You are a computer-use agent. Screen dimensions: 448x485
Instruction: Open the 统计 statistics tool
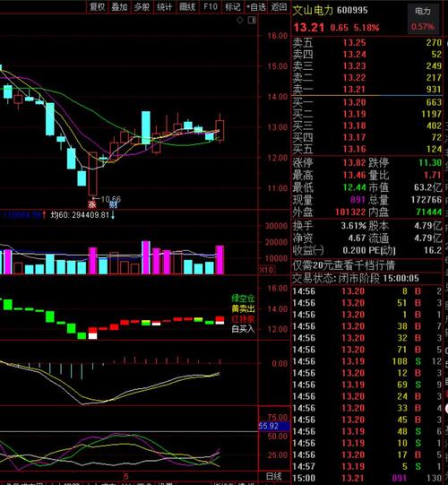pos(165,6)
